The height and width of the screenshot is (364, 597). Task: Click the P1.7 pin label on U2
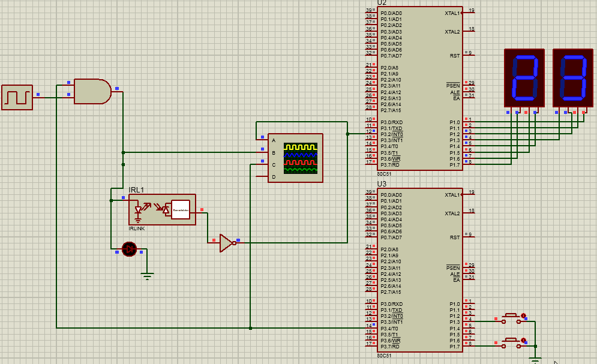(x=455, y=165)
